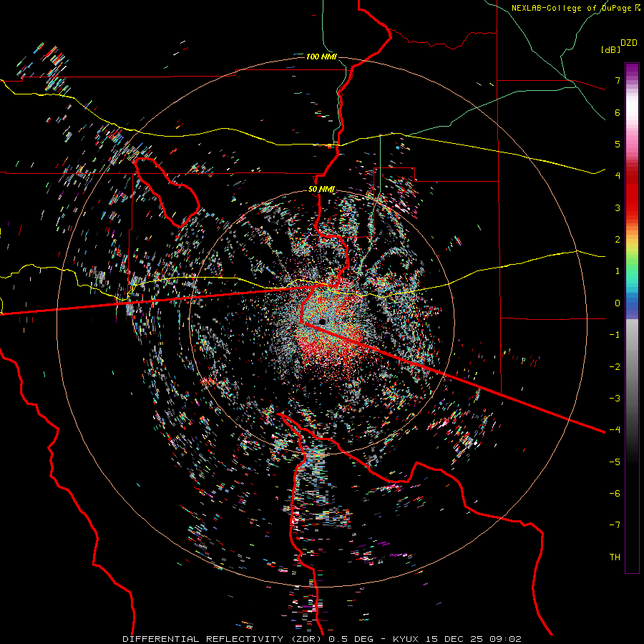This screenshot has height=644, width=644.
Task: Click the TH label on the colorbar
Action: [x=615, y=557]
